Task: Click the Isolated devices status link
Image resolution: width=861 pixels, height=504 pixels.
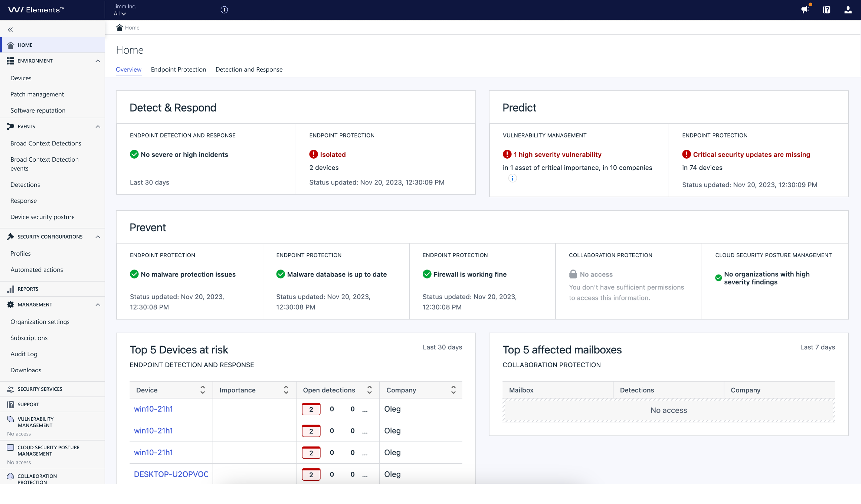Action: pos(333,155)
